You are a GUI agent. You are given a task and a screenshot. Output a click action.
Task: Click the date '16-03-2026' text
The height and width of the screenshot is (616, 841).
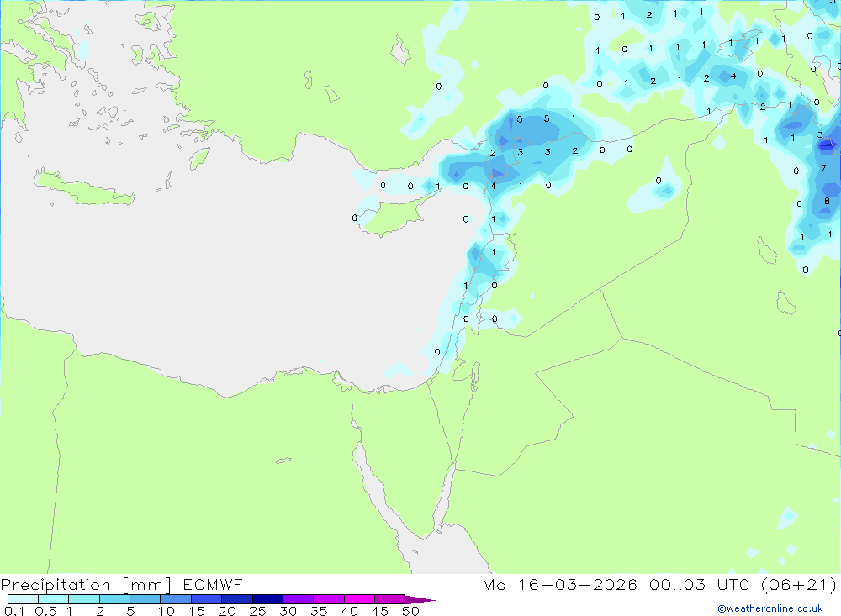(578, 584)
